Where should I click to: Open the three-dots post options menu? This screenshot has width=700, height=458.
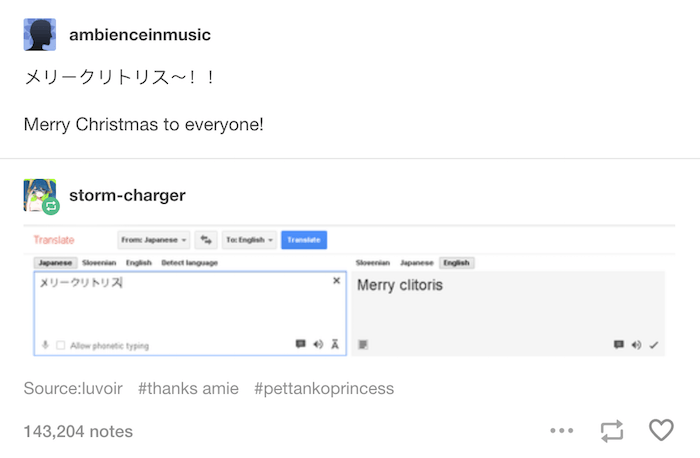tap(562, 430)
